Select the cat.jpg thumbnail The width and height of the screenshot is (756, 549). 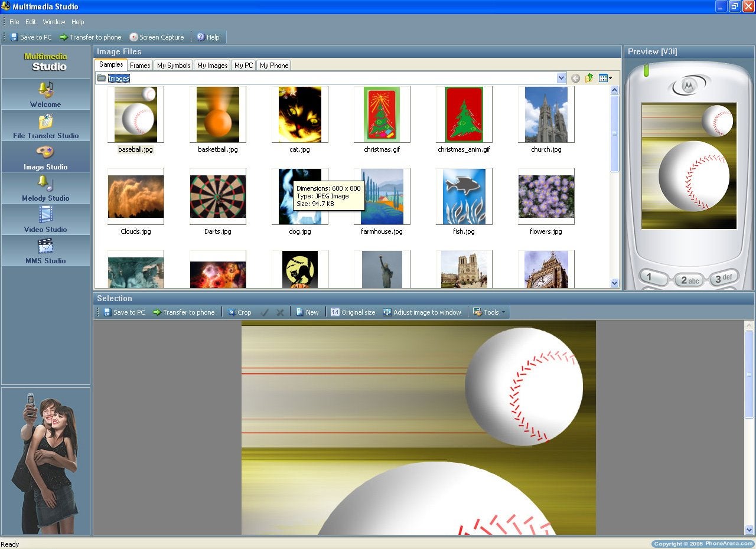(x=299, y=115)
